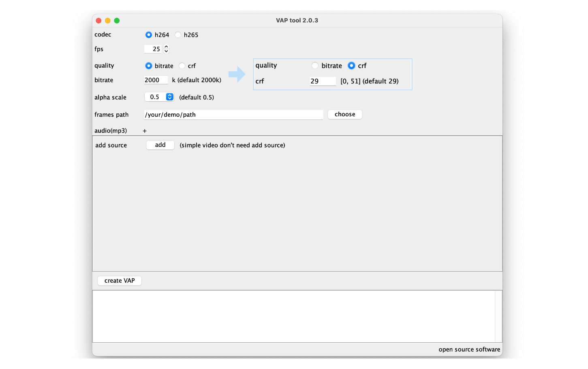The image size is (588, 369).
Task: Select the h264 codec option
Action: (149, 35)
